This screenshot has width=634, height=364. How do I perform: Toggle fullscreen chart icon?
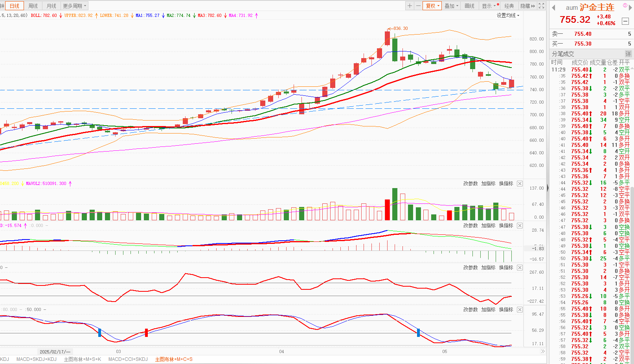point(542,6)
